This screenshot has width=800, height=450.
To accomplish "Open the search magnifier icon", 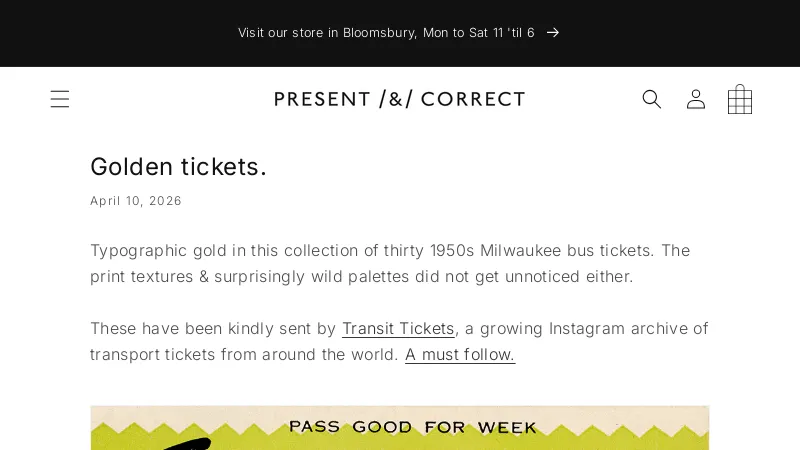I will coord(652,99).
